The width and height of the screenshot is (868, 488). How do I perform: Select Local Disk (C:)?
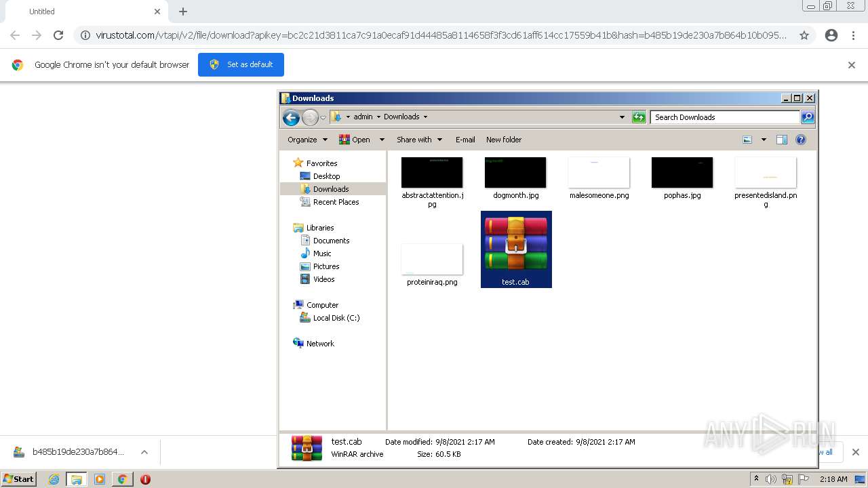click(336, 318)
